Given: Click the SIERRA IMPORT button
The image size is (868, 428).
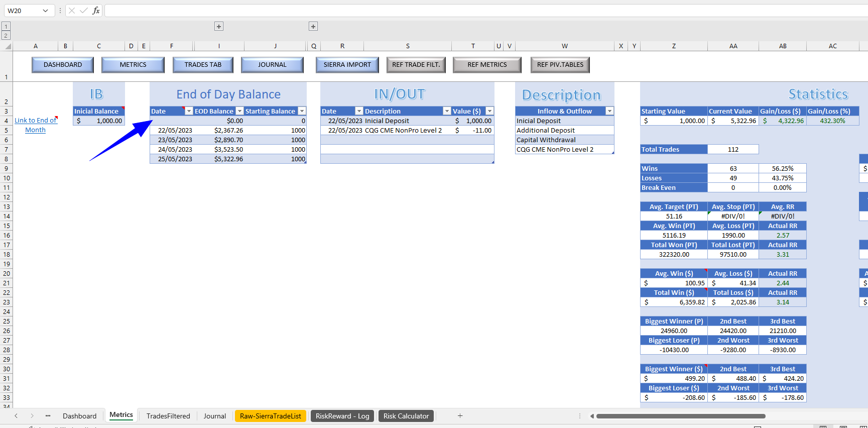Looking at the screenshot, I should click(x=347, y=65).
